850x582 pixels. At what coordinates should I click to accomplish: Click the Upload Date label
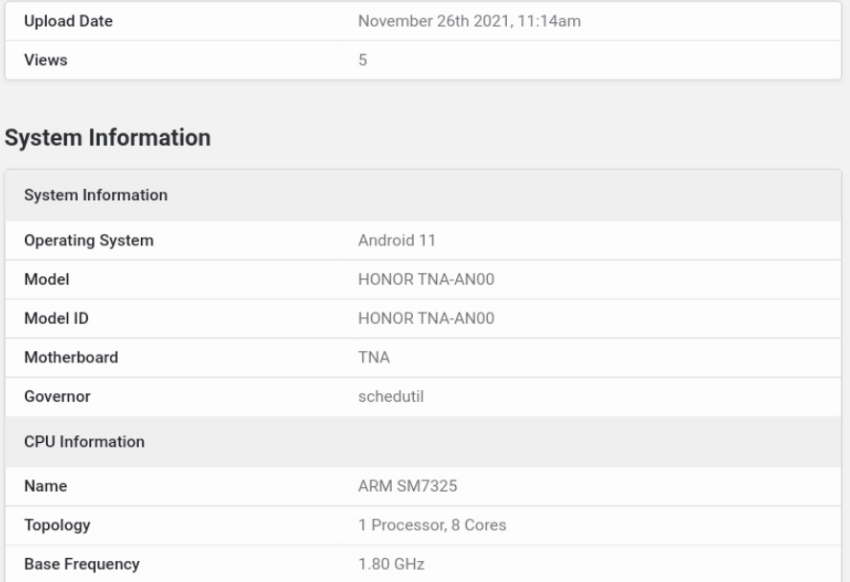click(x=68, y=21)
